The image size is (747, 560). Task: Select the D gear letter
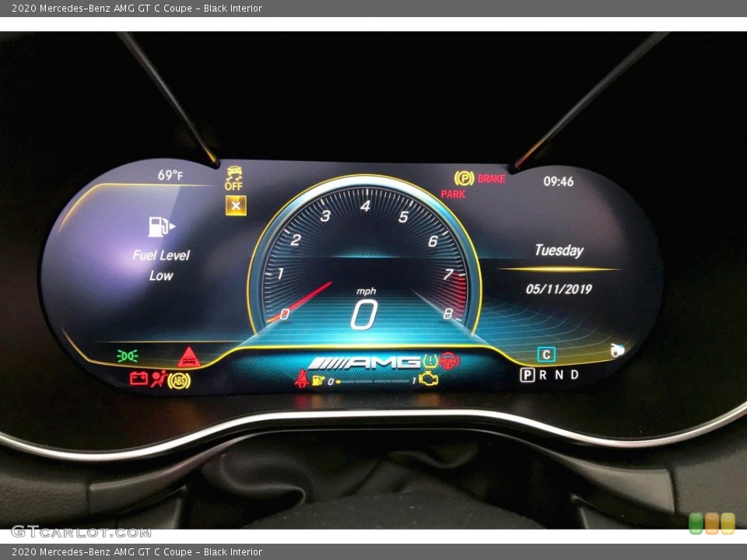[x=575, y=375]
